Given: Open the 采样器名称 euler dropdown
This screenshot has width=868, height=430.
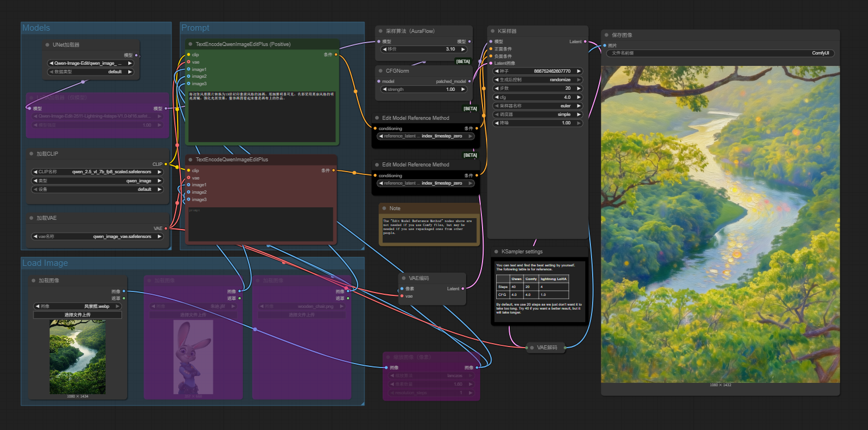Looking at the screenshot, I should pyautogui.click(x=538, y=106).
